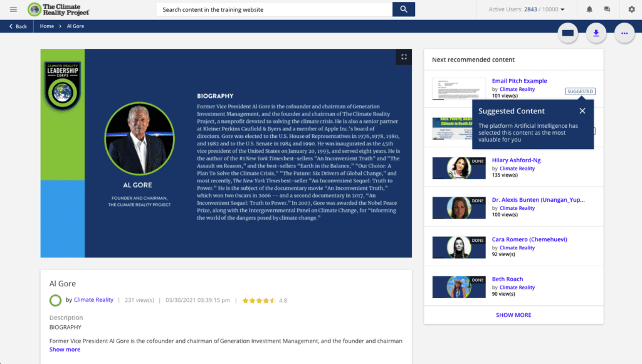Click the 90 view(s) text
The width and height of the screenshot is (642, 364).
click(503, 294)
